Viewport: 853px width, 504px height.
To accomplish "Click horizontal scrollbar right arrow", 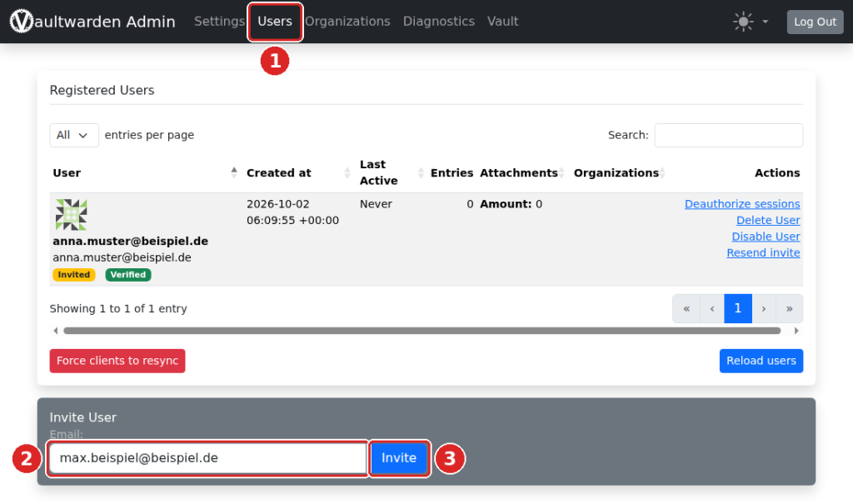I will tap(796, 331).
